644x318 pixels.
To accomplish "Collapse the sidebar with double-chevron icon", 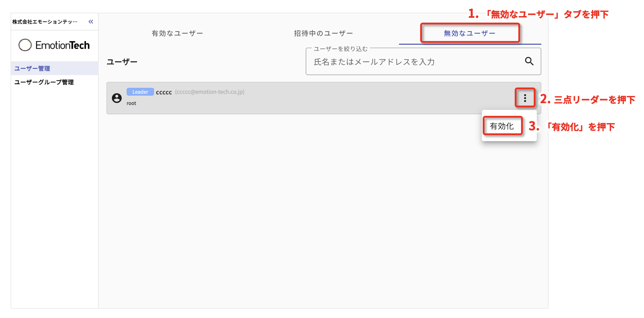I will pyautogui.click(x=91, y=22).
